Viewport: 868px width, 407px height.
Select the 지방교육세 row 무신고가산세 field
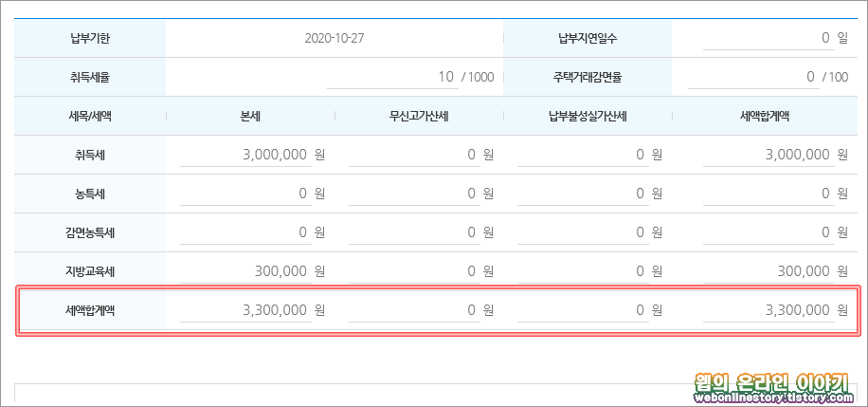pyautogui.click(x=414, y=271)
